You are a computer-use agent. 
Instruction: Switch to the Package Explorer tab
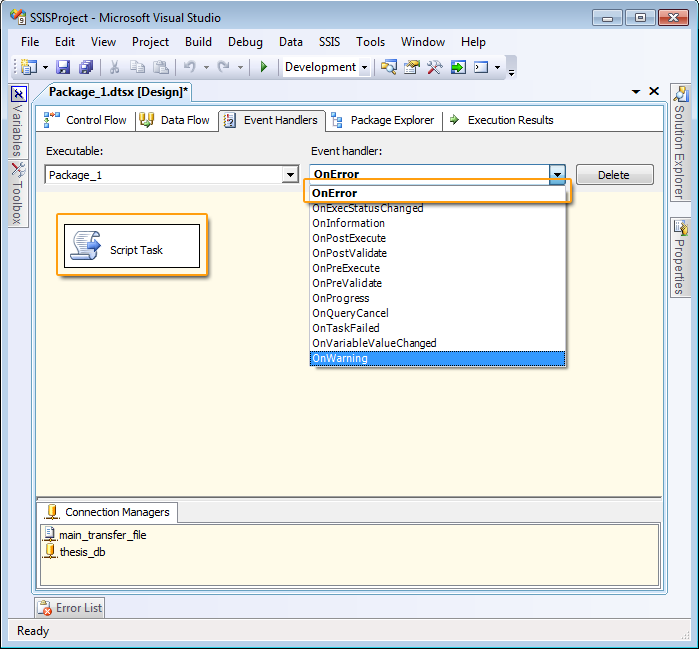tap(383, 120)
